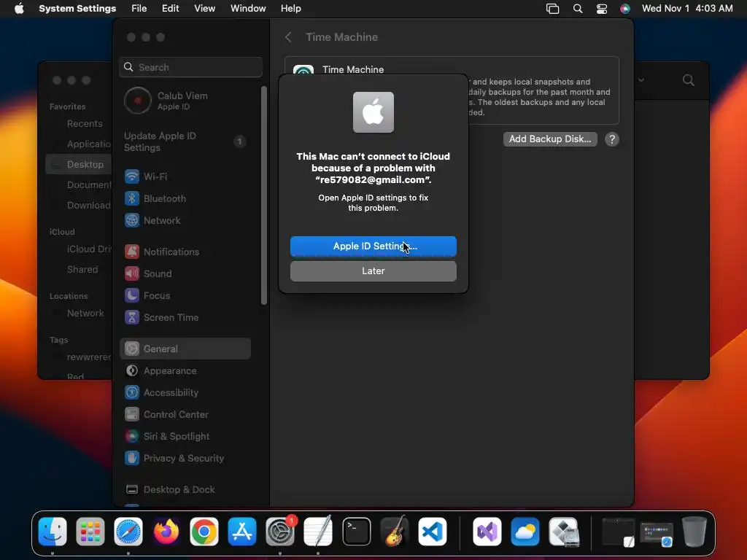Go back from Time Machine pane
The width and height of the screenshot is (747, 560).
(x=288, y=37)
